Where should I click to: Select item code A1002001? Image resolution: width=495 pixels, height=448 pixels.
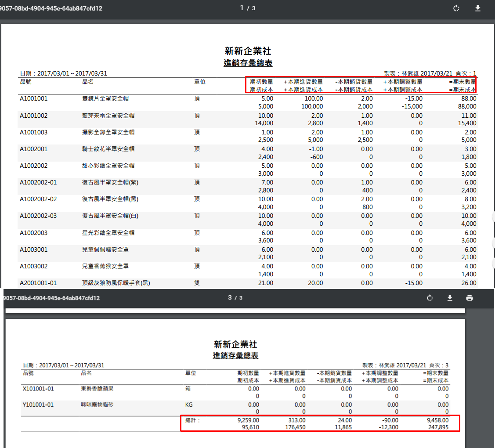33,149
